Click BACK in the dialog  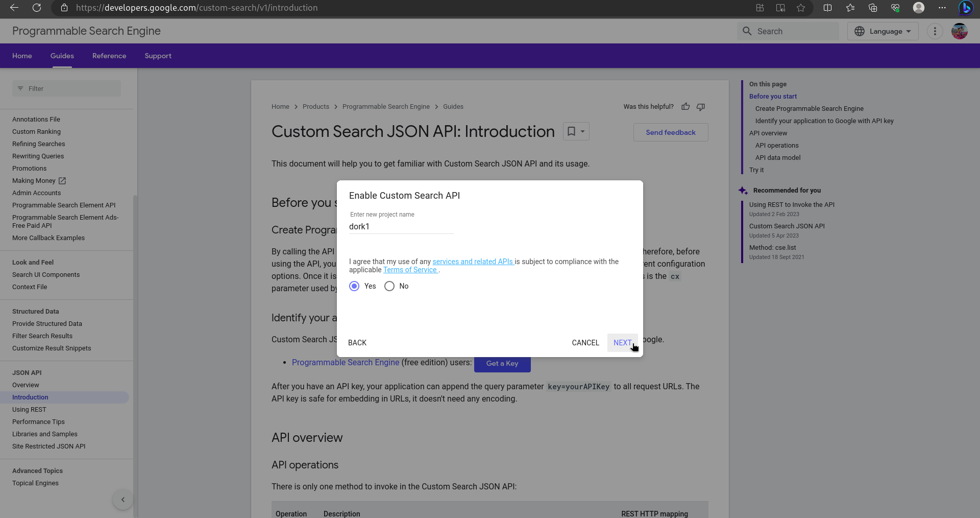tap(357, 343)
